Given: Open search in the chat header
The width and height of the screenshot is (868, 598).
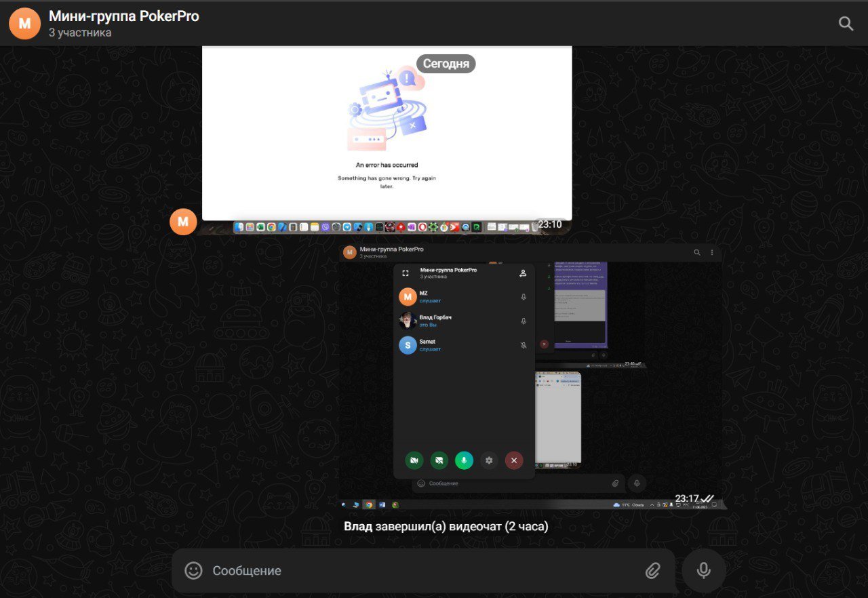Looking at the screenshot, I should [x=846, y=24].
